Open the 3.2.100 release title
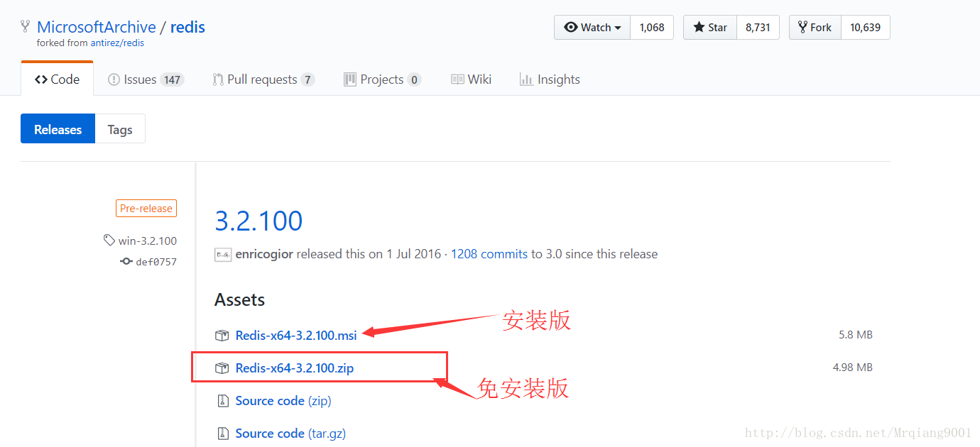This screenshot has height=447, width=980. [258, 221]
